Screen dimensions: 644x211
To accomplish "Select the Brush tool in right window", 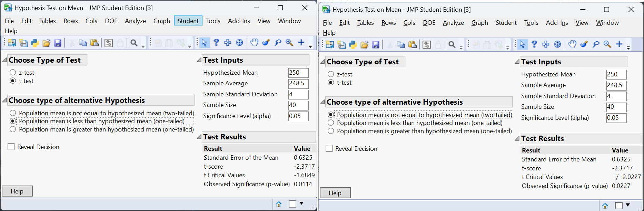I will (x=584, y=44).
